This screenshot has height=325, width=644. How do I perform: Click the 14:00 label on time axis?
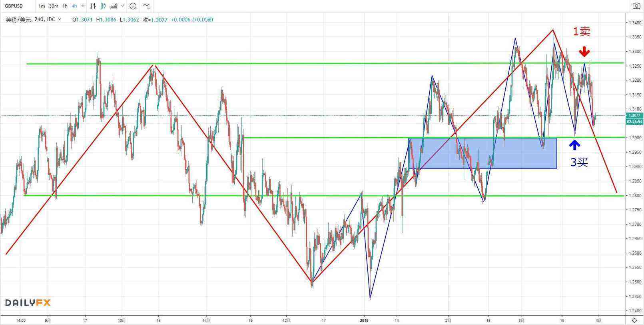pos(21,320)
